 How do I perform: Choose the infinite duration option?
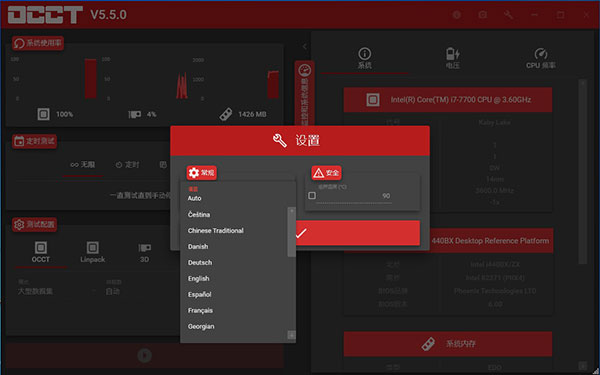pos(82,165)
